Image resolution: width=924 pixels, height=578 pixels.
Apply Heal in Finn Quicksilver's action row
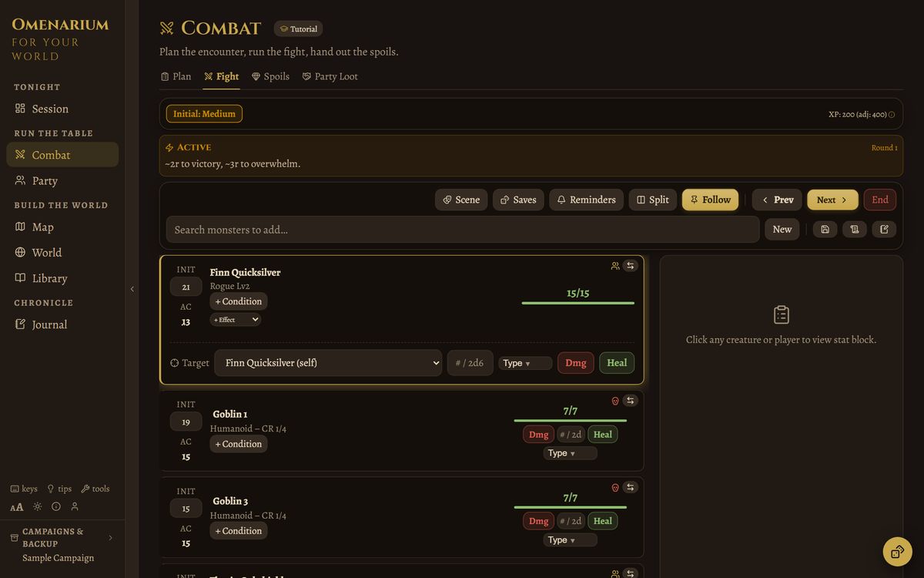pyautogui.click(x=617, y=363)
